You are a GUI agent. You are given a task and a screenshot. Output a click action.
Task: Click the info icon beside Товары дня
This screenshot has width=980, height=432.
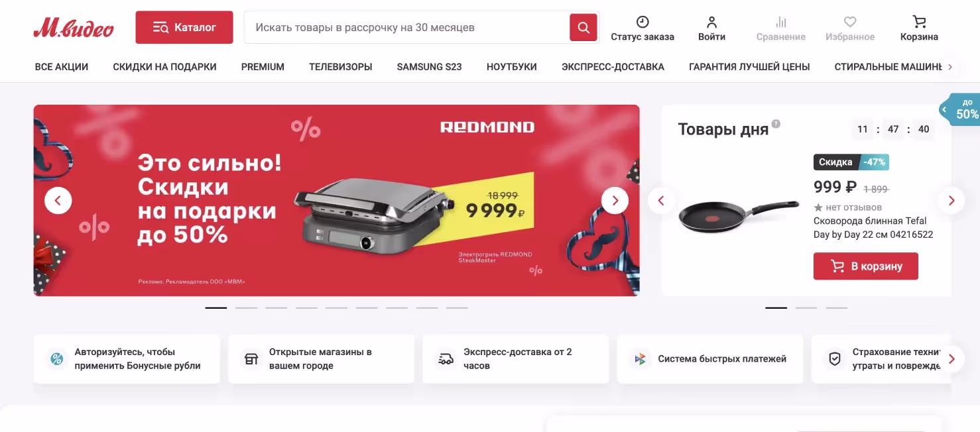(776, 123)
